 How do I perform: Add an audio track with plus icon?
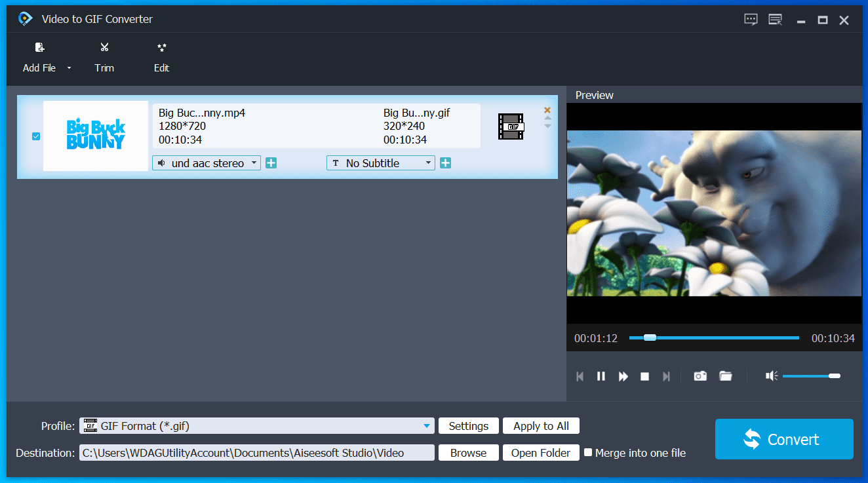(271, 163)
